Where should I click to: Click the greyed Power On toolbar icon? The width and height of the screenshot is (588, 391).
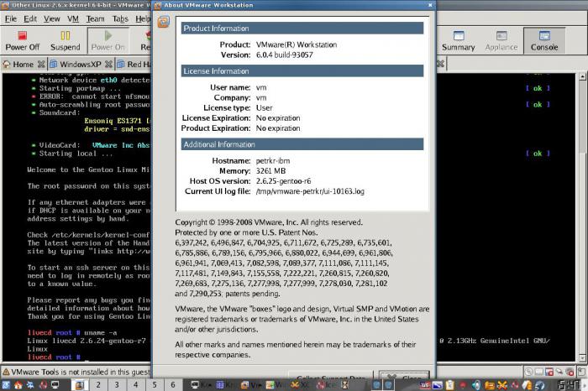108,35
